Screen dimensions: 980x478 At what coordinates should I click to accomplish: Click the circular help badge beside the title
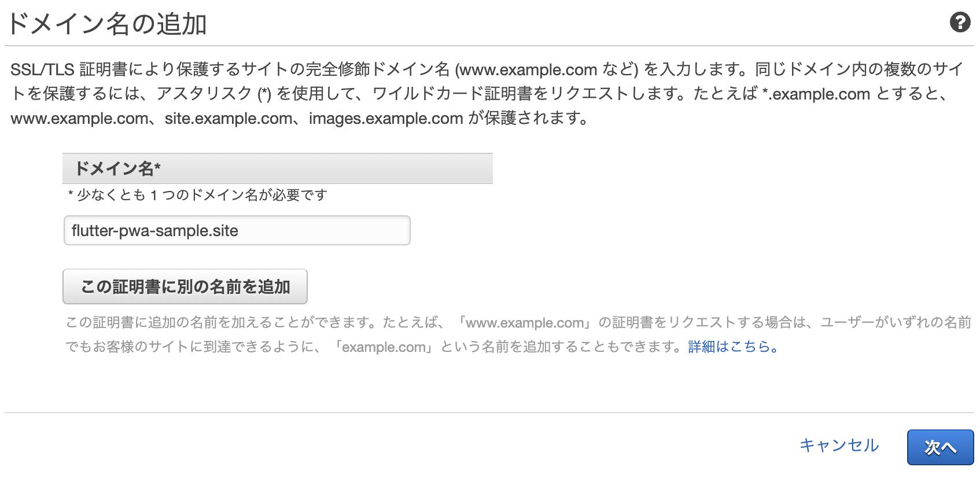click(x=961, y=22)
